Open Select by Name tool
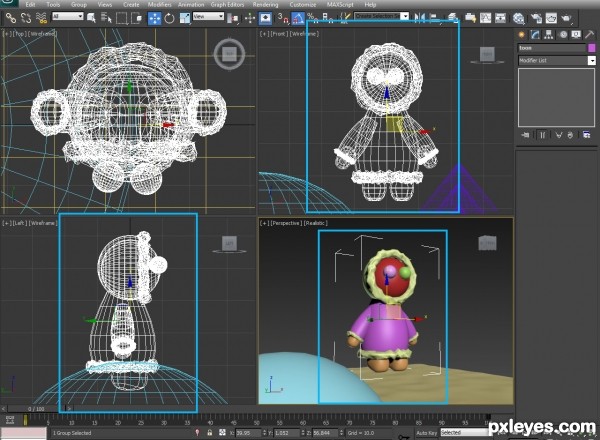 pyautogui.click(x=106, y=18)
